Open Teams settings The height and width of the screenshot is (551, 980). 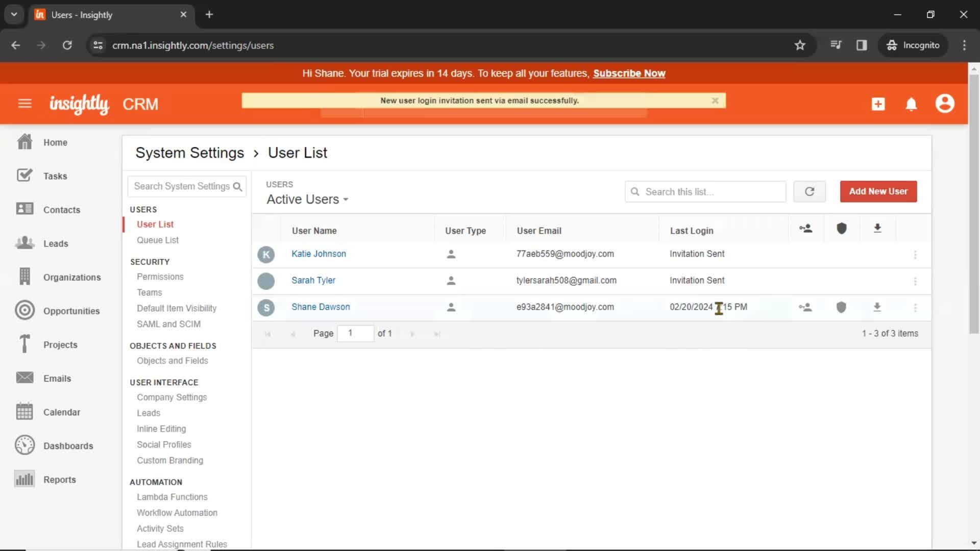pos(150,292)
